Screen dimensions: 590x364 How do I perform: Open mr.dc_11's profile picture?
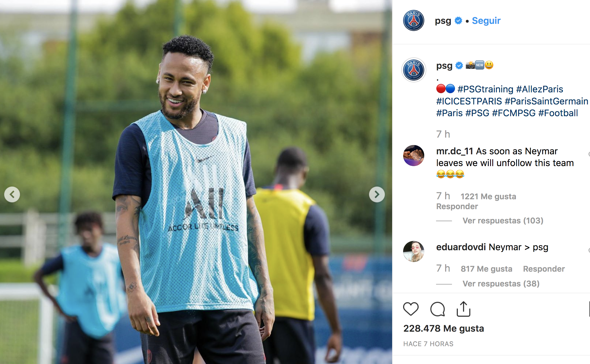(x=414, y=156)
